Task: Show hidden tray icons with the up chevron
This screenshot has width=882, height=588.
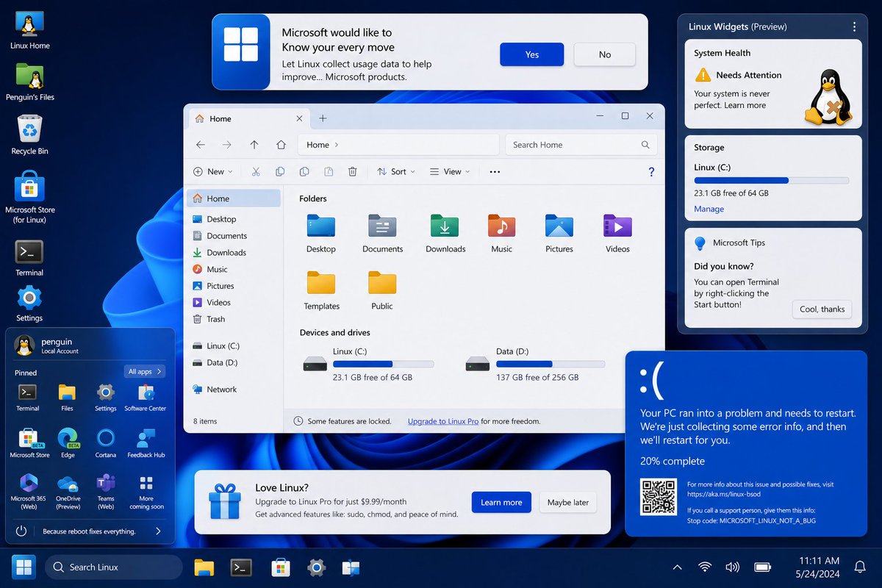Action: [677, 567]
